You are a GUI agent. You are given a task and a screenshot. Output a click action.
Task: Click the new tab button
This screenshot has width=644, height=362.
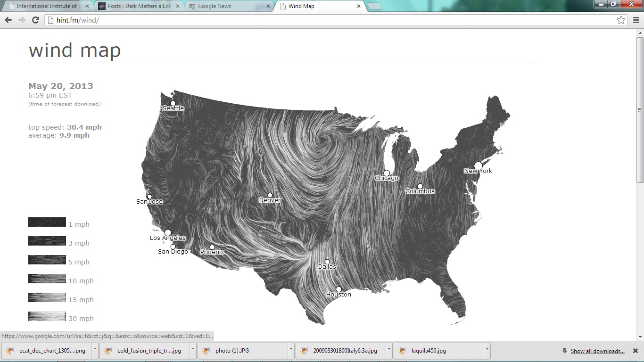[x=373, y=7]
